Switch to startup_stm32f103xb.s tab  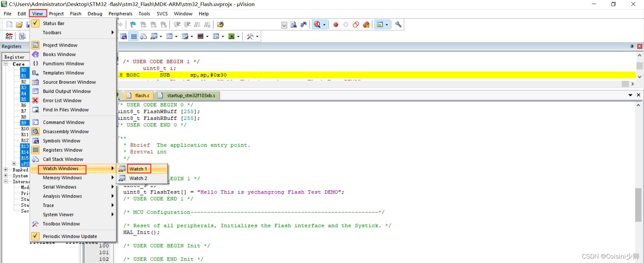(x=187, y=96)
